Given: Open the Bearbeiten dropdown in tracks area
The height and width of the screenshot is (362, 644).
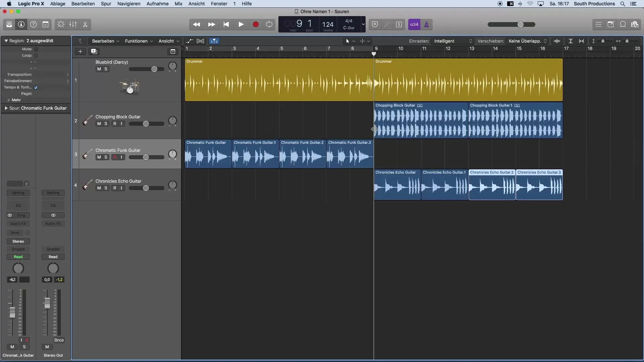Looking at the screenshot, I should (x=106, y=41).
